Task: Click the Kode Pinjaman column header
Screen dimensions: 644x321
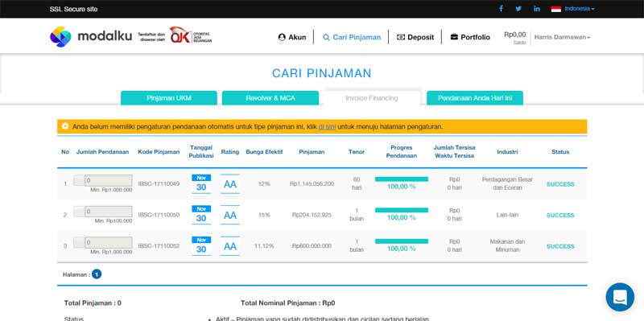Action: tap(159, 152)
